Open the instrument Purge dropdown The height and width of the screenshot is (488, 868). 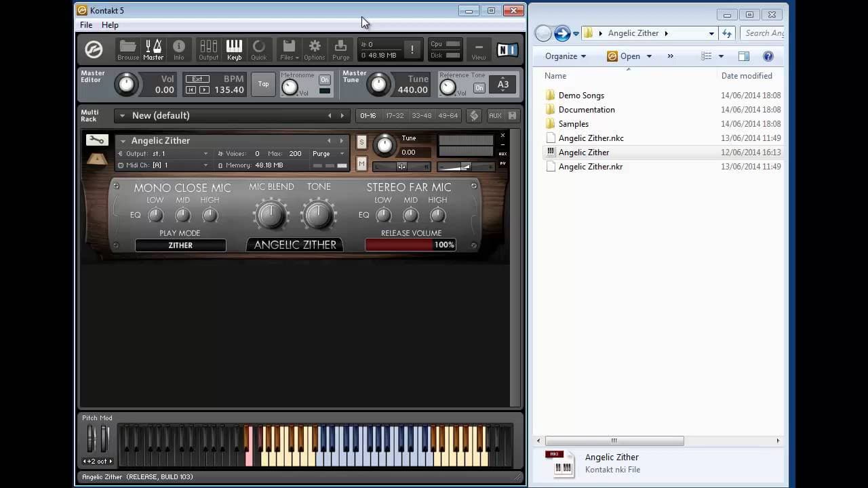330,154
